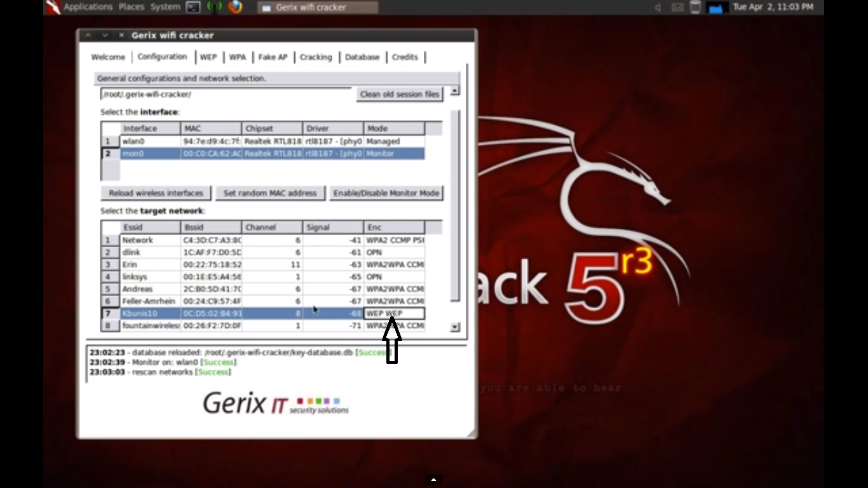The width and height of the screenshot is (868, 488).
Task: Switch to the Welcome tab
Action: point(108,57)
